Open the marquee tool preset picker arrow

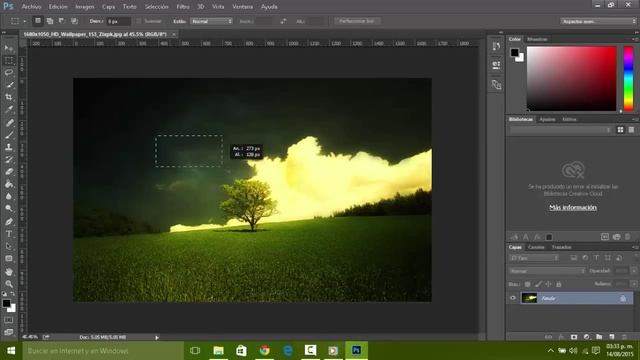24,21
